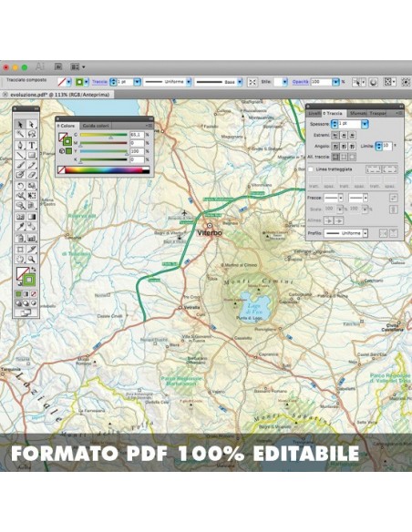This screenshot has width=412, height=532.
Task: Click the Opacità link in control bar
Action: [301, 82]
